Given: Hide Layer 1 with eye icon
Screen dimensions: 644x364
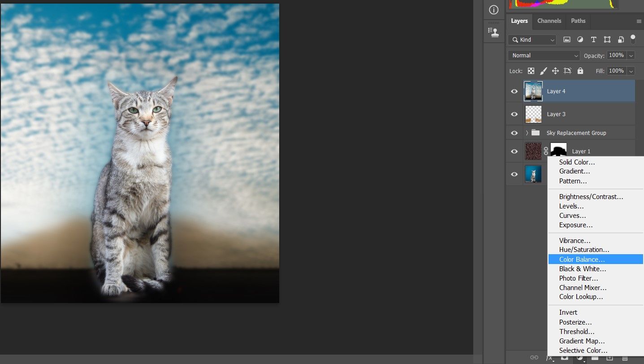Looking at the screenshot, I should (x=514, y=152).
